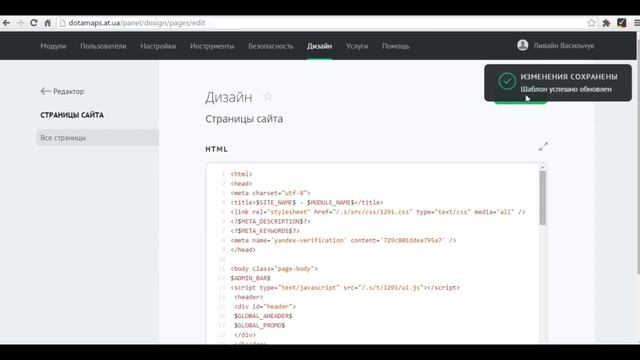The image size is (640, 360).
Task: Click the HTML code editor scrollbar thumb
Action: (x=542, y=198)
